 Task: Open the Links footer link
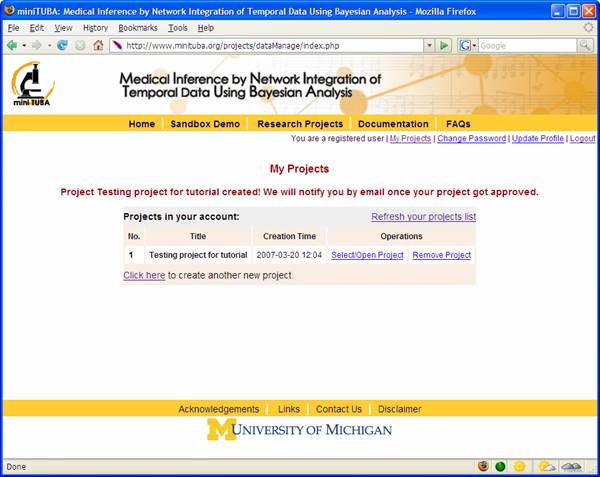coord(289,409)
